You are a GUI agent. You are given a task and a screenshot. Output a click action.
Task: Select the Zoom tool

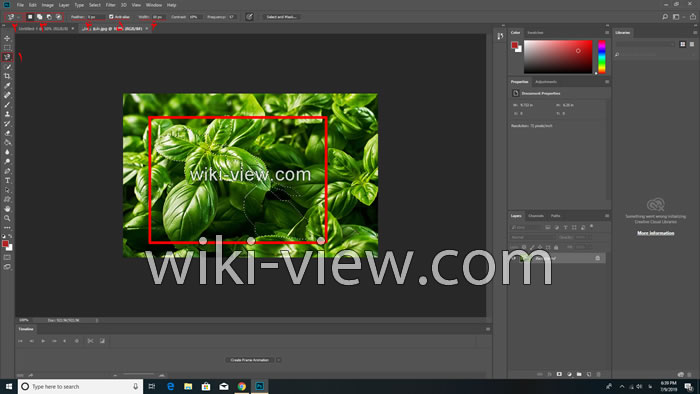[7, 218]
